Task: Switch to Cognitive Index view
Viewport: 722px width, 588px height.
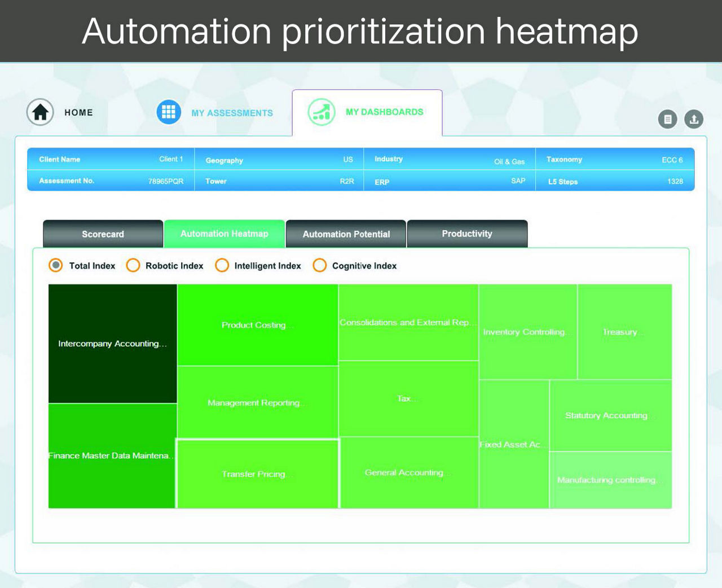Action: coord(320,265)
